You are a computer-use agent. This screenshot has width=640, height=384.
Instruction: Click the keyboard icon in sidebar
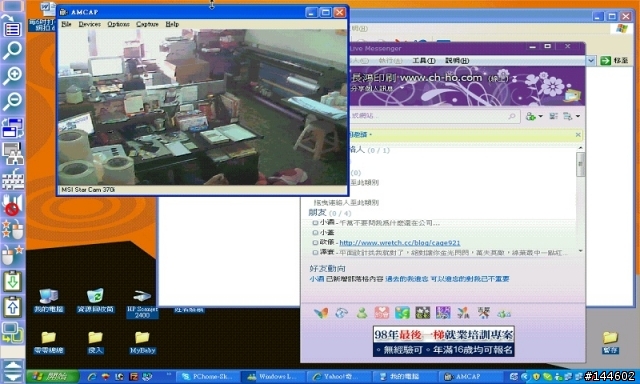tap(12, 180)
